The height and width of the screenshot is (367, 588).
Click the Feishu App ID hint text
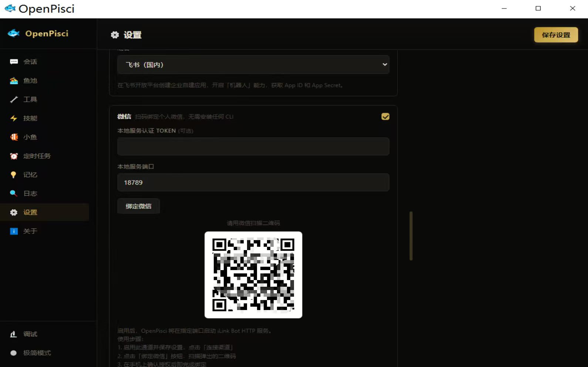coord(231,85)
